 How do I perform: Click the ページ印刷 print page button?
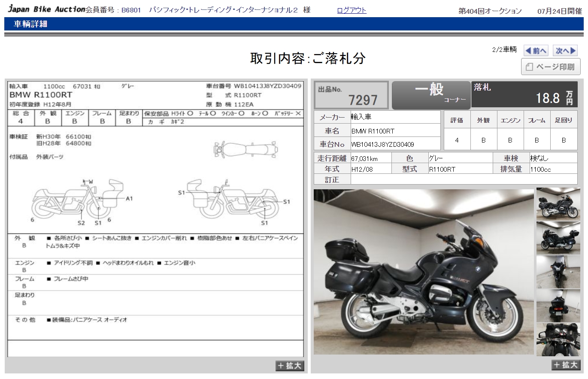pyautogui.click(x=551, y=67)
